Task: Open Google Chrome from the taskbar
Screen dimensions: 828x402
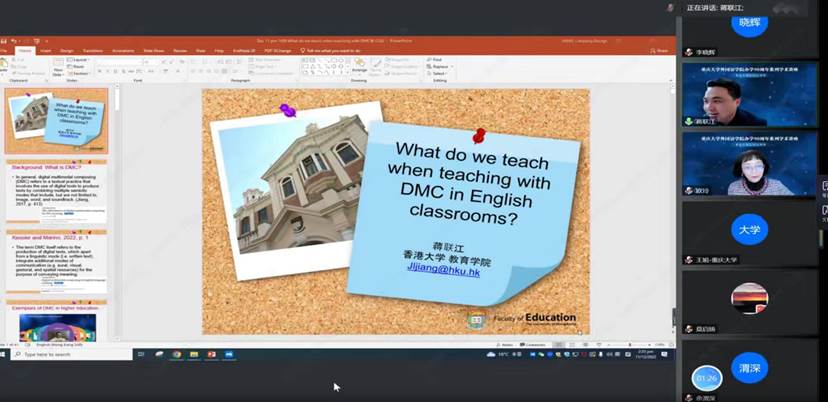Action: pyautogui.click(x=176, y=354)
